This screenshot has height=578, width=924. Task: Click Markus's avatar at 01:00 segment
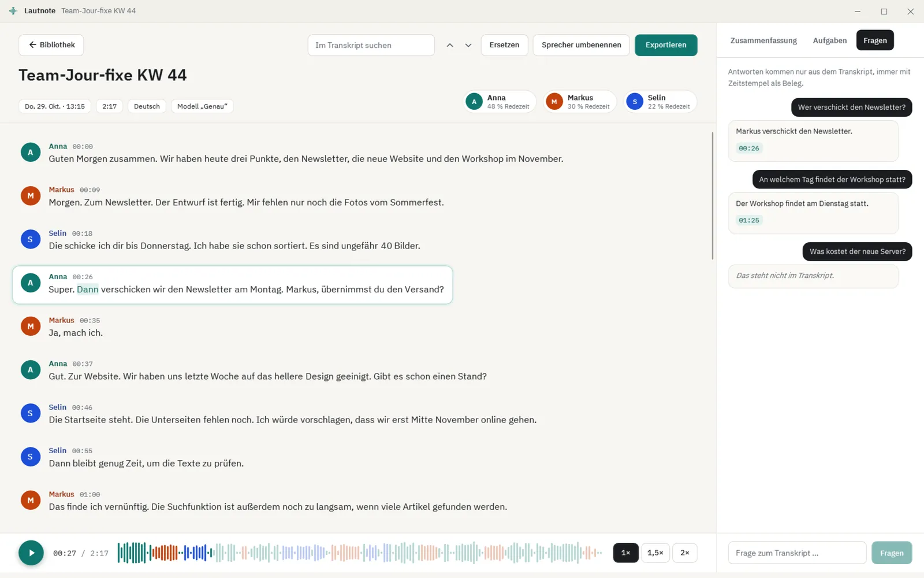(31, 501)
